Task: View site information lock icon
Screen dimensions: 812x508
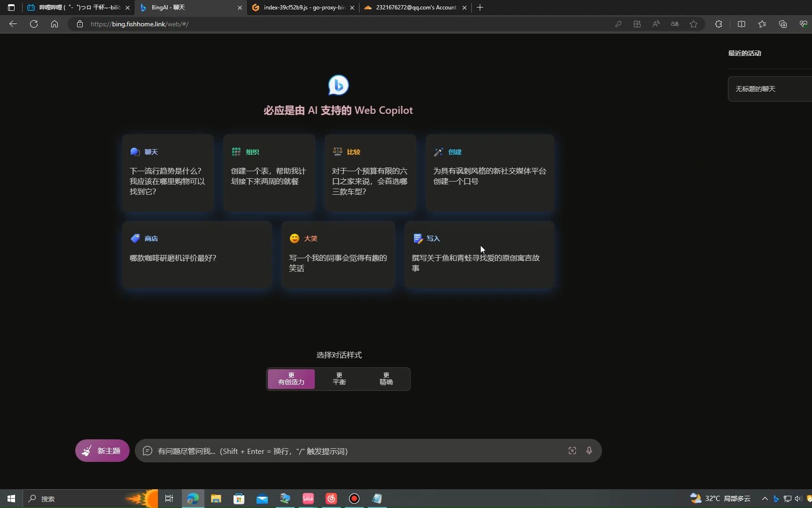Action: coord(80,24)
